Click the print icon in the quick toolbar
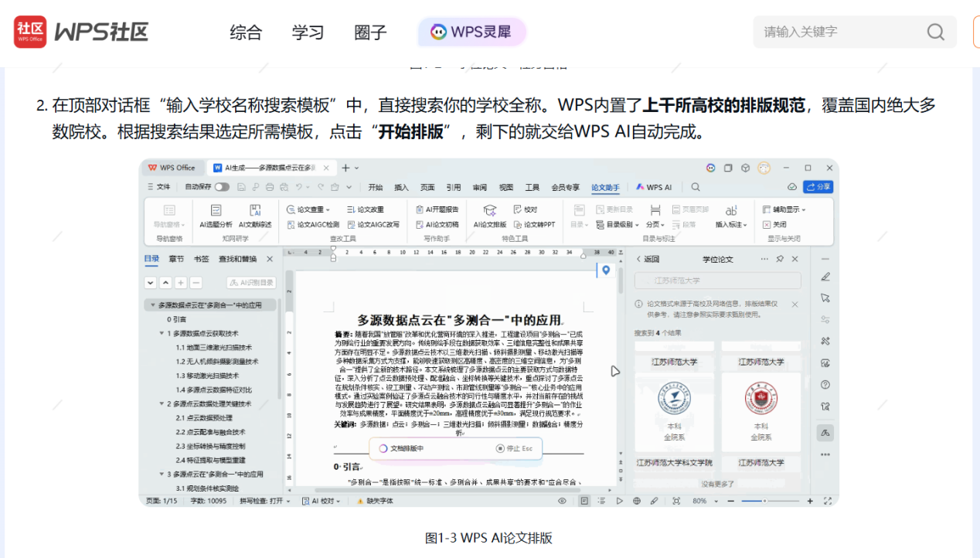980x558 pixels. pos(270,187)
